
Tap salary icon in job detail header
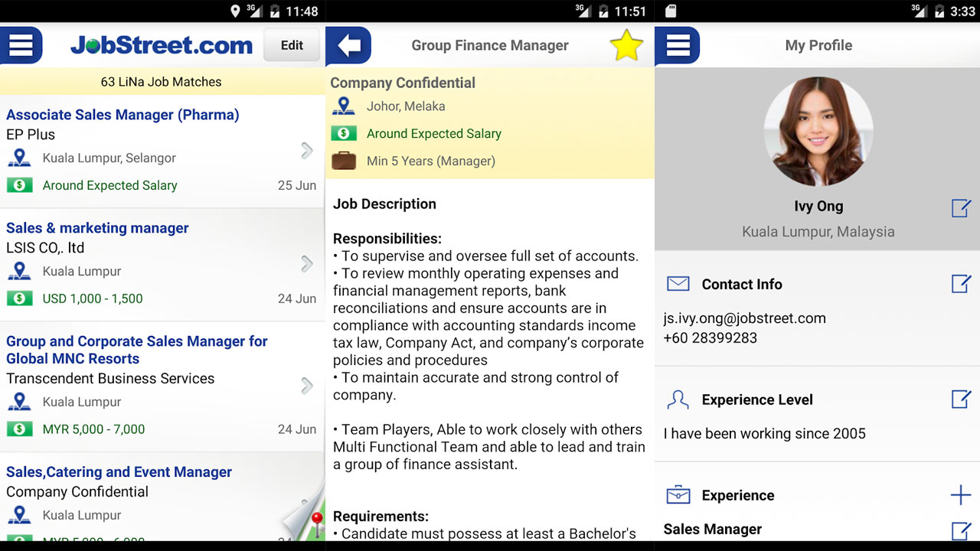pyautogui.click(x=344, y=133)
